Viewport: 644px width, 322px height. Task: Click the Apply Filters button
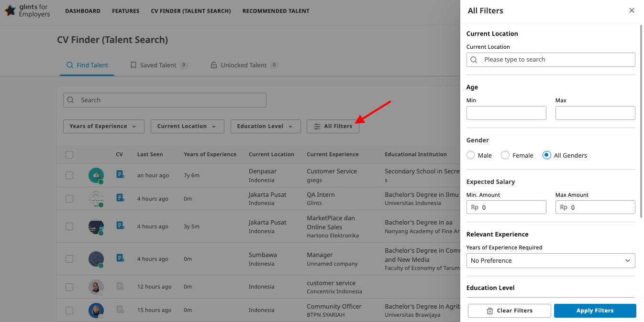(595, 311)
